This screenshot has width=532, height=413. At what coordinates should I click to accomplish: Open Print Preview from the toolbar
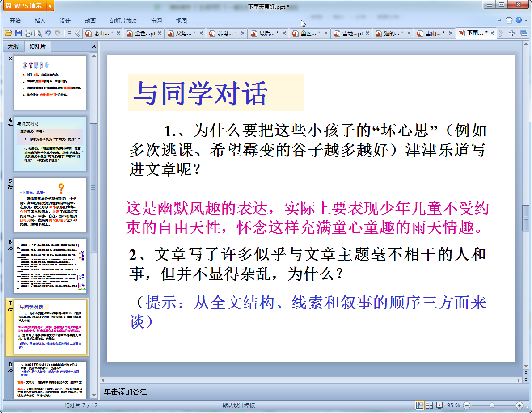coord(38,33)
